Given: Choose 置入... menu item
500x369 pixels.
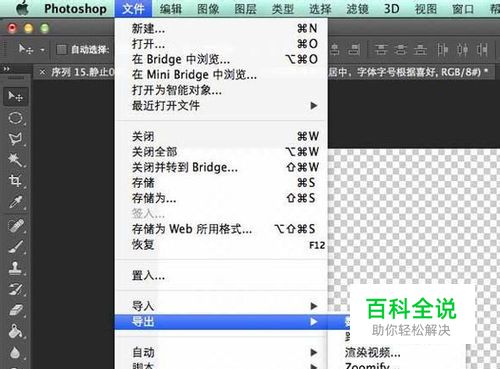Looking at the screenshot, I should click(x=221, y=276).
